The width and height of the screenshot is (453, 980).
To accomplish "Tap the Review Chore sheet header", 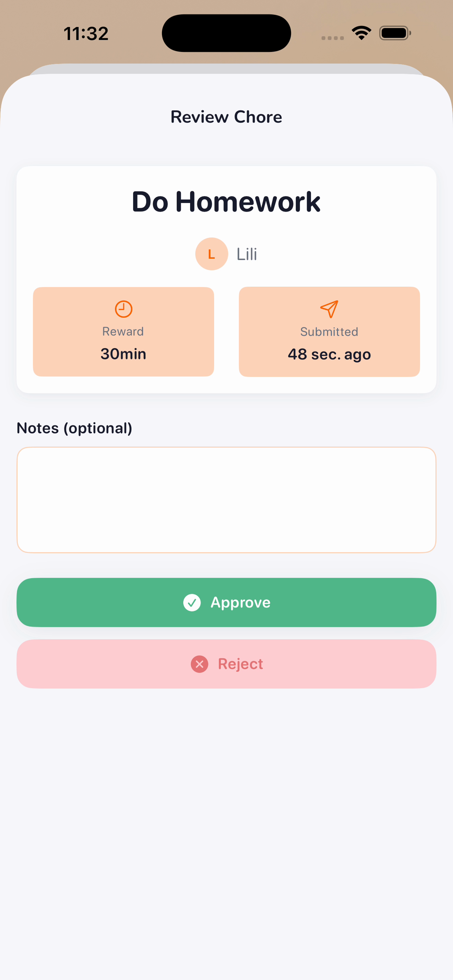I will pyautogui.click(x=226, y=117).
